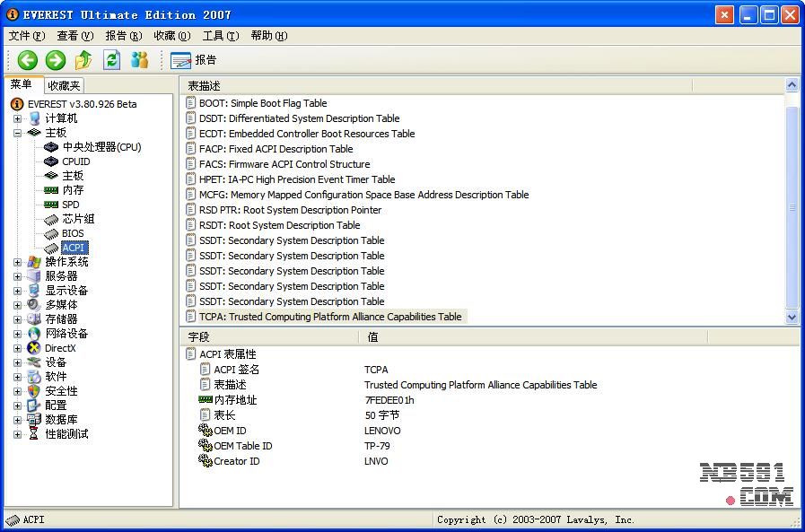Click the scroll-down arrow of table list

tap(792, 317)
